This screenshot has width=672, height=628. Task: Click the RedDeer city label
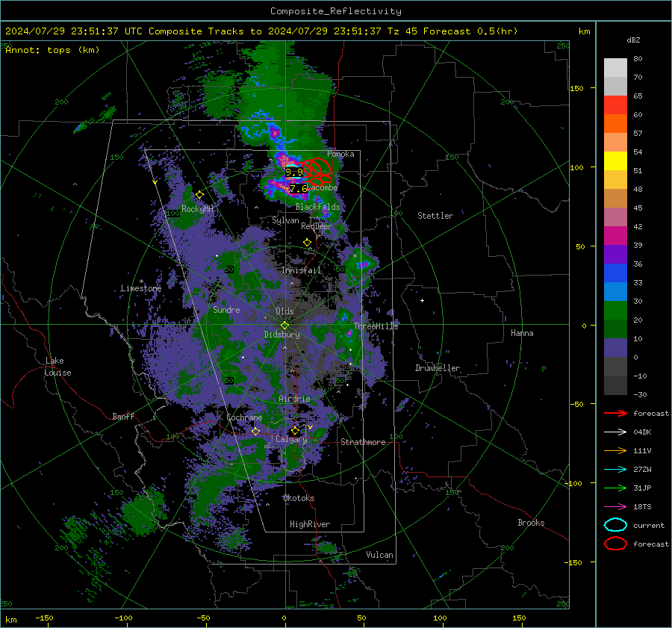click(317, 226)
